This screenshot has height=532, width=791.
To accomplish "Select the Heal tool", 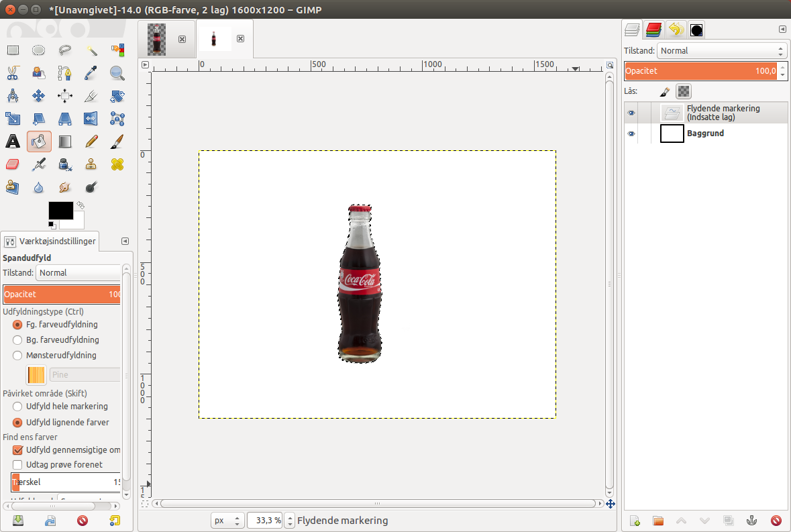I will point(117,164).
